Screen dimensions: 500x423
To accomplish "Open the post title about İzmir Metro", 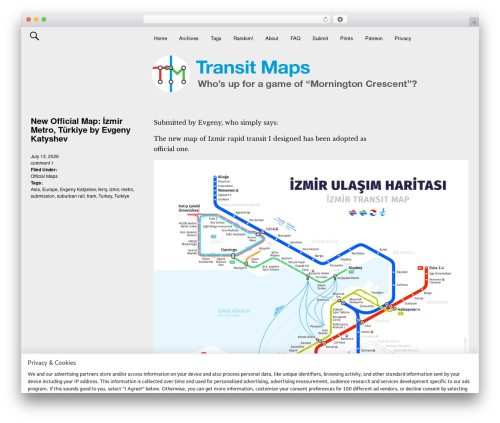I will (80, 130).
